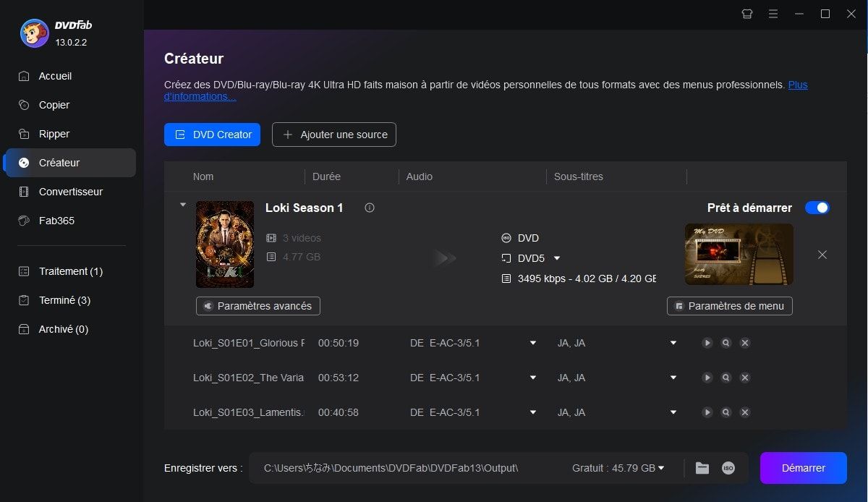Show info icon next to Loki Season 1
Screen dimensions: 868x502
370,208
